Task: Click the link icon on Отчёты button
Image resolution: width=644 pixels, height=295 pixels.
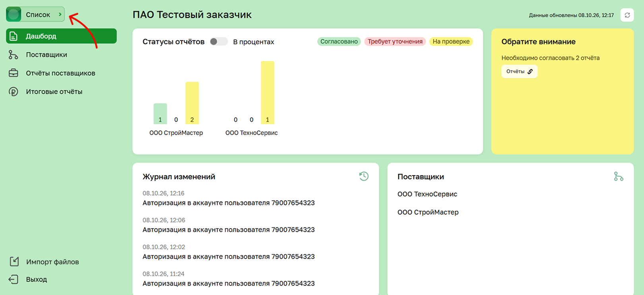Action: coord(530,72)
